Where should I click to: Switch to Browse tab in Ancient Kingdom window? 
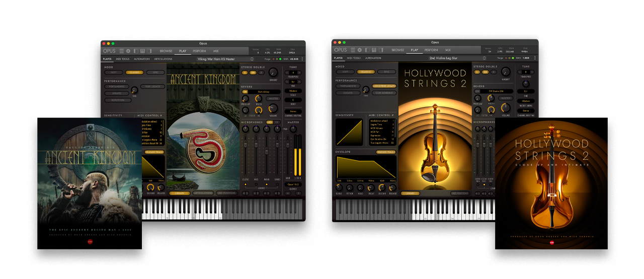[x=166, y=51]
